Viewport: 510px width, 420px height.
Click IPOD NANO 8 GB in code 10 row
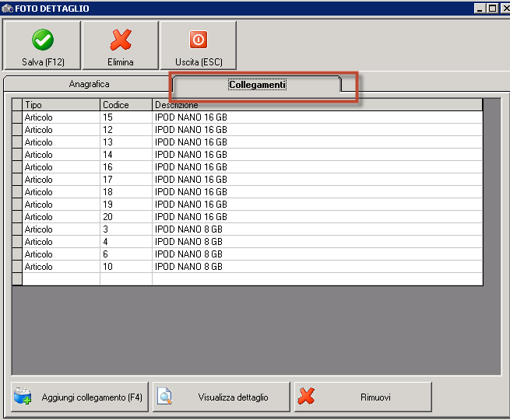click(x=188, y=267)
